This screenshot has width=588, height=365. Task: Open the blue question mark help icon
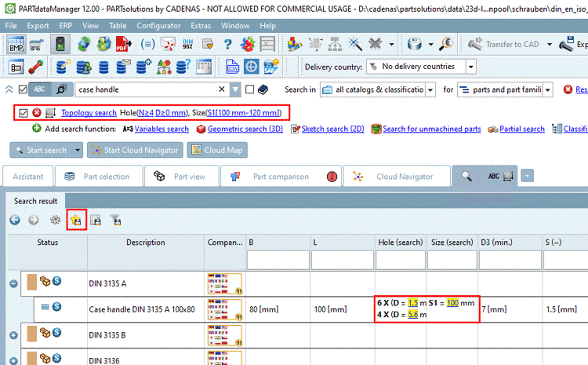[227, 44]
